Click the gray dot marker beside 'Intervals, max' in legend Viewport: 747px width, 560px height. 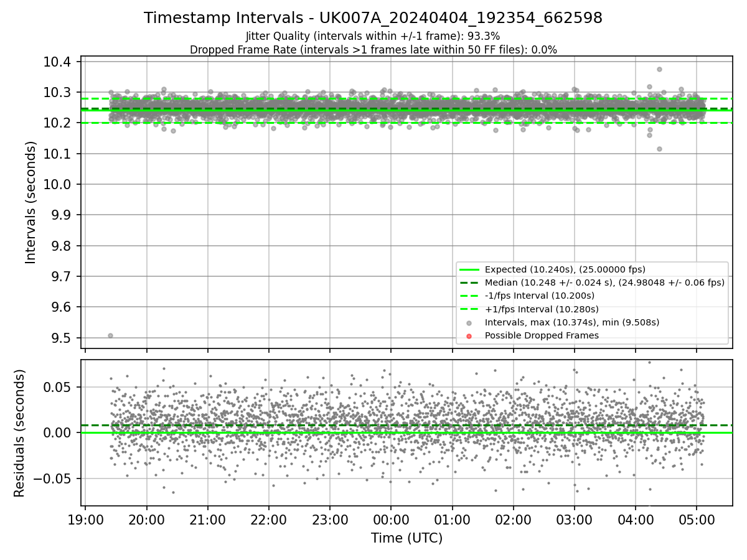coord(469,323)
